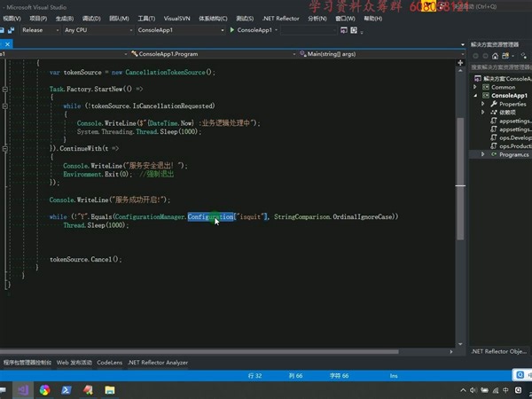Expand the Properties node
The height and width of the screenshot is (399, 532).
click(483, 104)
